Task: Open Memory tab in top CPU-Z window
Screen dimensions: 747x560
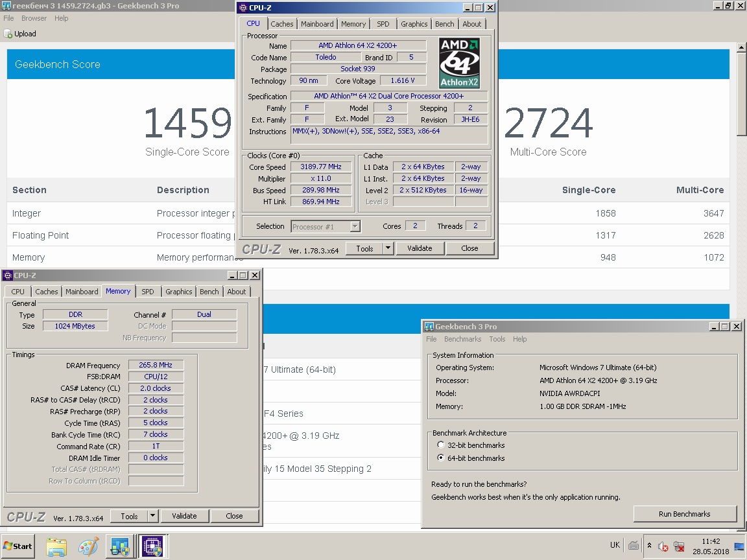Action: click(x=353, y=24)
